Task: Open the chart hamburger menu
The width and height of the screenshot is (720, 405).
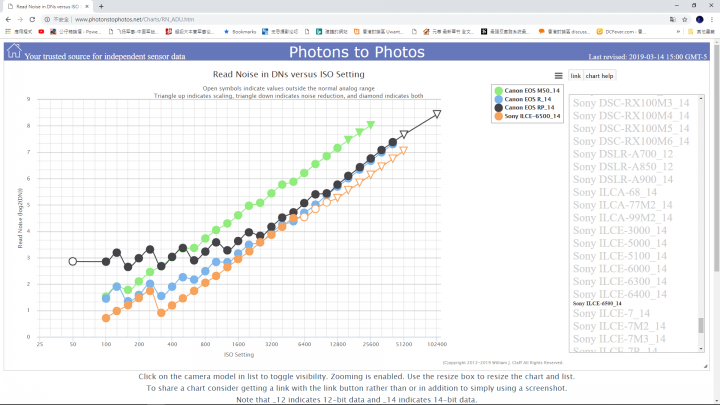Action: pyautogui.click(x=558, y=76)
